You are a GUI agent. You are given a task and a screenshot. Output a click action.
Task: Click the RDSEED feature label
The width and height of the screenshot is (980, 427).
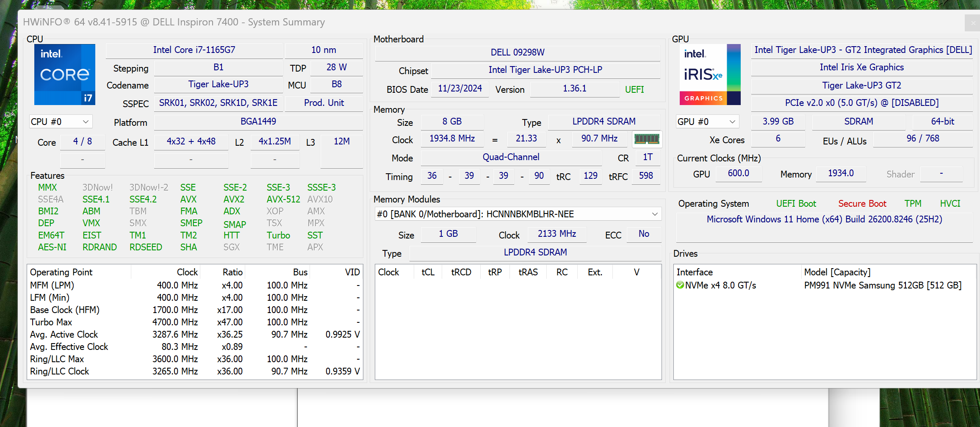point(146,247)
